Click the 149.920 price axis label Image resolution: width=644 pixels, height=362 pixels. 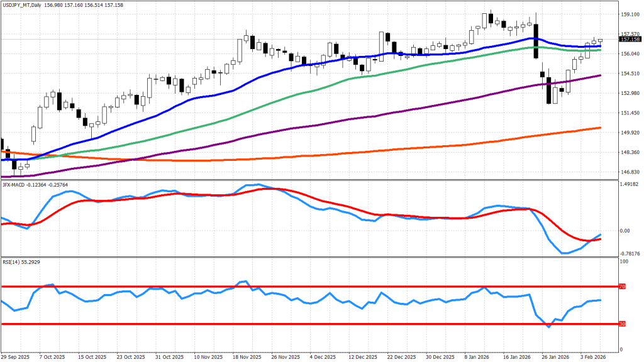[x=629, y=133]
